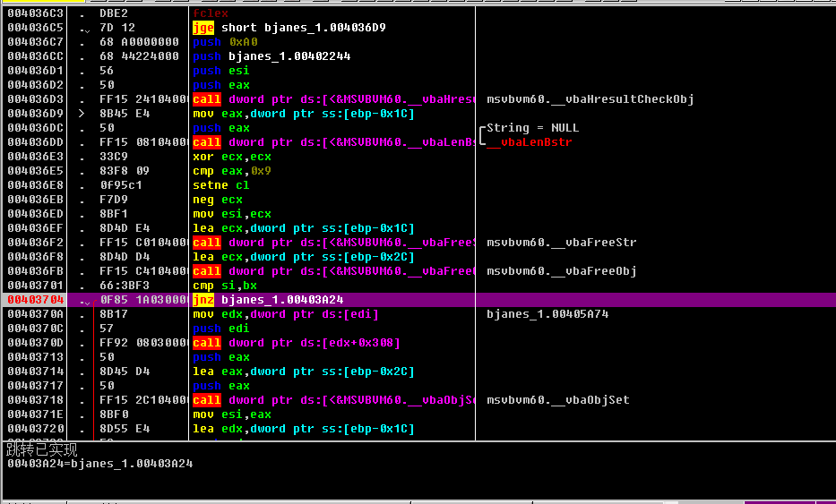Click hex bytes '66:3BF3'

tap(125, 286)
